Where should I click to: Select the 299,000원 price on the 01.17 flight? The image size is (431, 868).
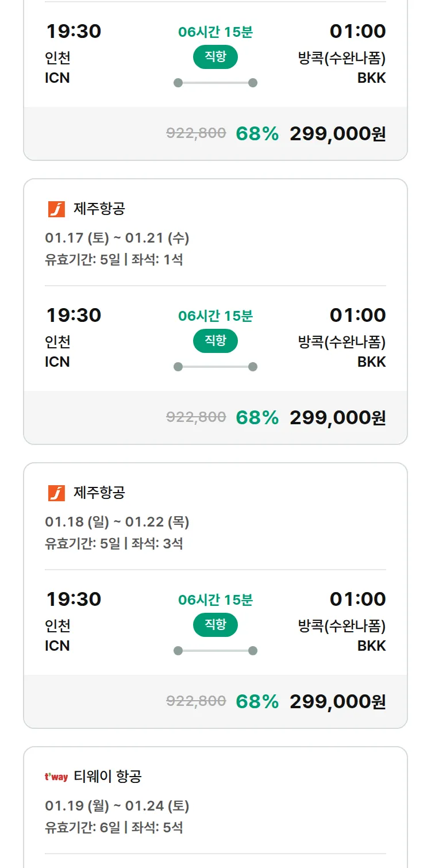pos(337,418)
